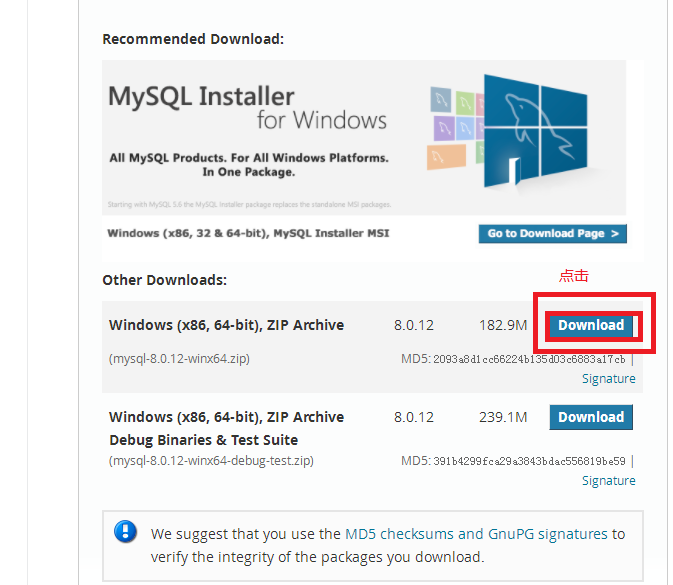Select filename mysql-8.0.12-winx64-debug-test.zip text

211,461
